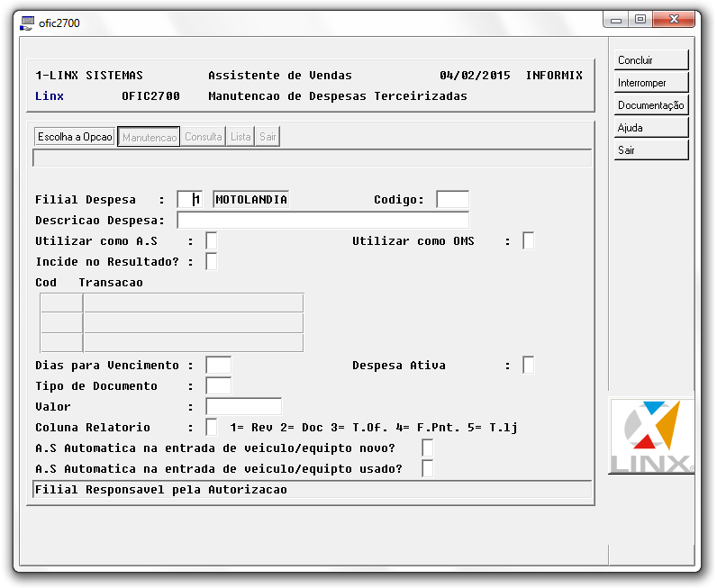
Task: Toggle the Utilizar como OMS box
Action: coord(528,241)
